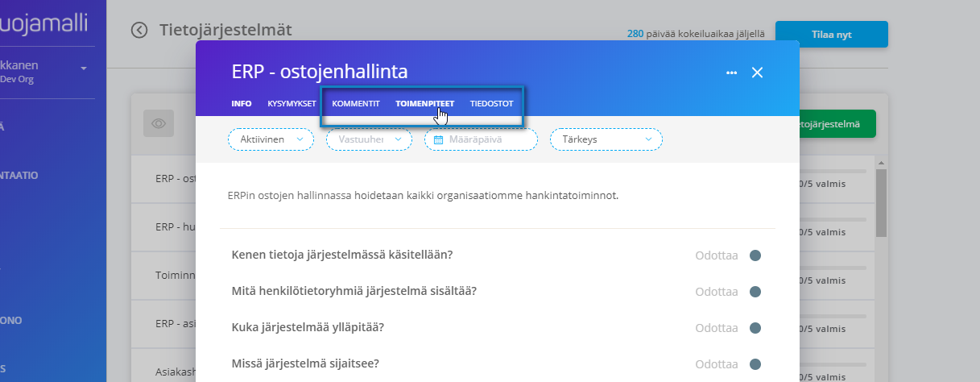
Task: Open the TIEDOSTOT tab
Action: tap(491, 104)
